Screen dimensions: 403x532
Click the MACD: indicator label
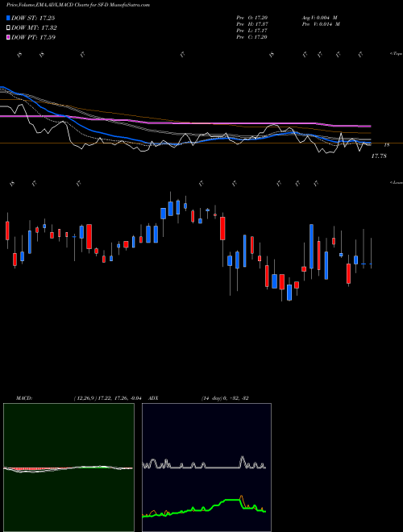coord(24,398)
